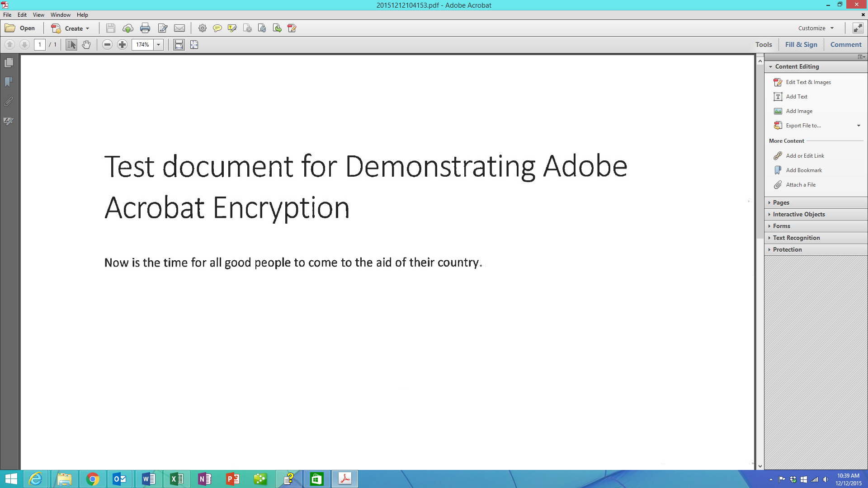Image resolution: width=868 pixels, height=488 pixels.
Task: Expand the Protection section
Action: pos(816,249)
